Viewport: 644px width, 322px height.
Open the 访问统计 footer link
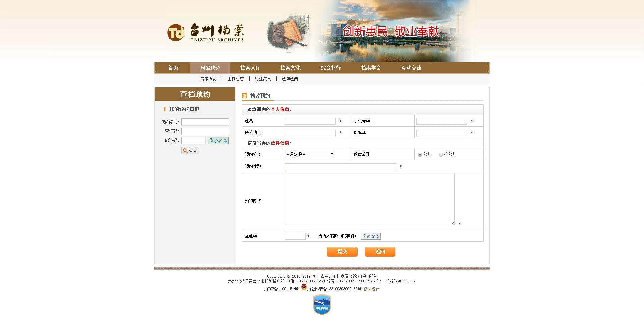point(371,289)
